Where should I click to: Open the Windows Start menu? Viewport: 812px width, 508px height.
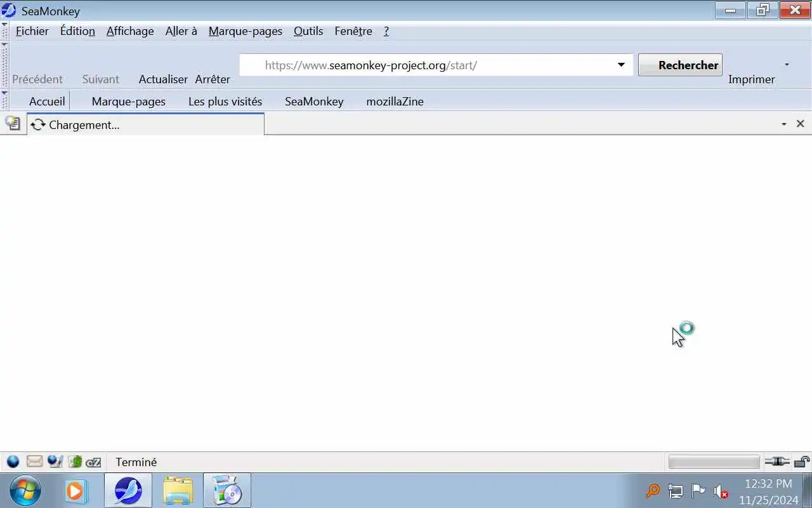click(25, 491)
